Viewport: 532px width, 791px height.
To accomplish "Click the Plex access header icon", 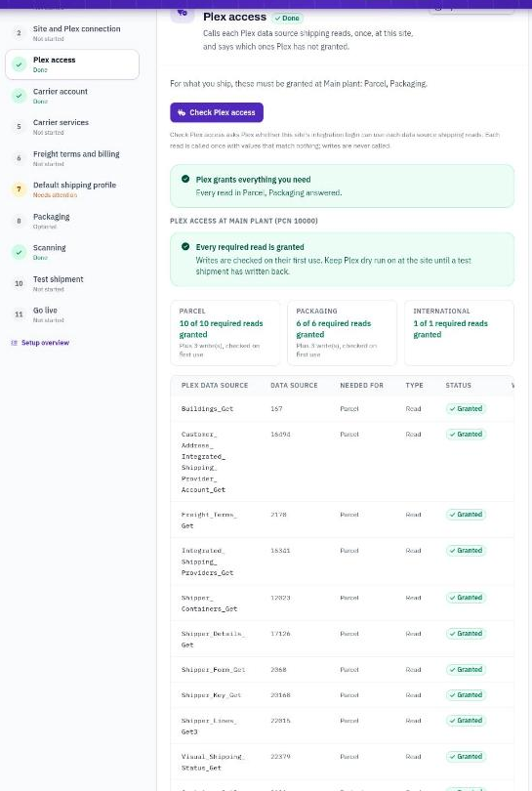I will coord(182,13).
